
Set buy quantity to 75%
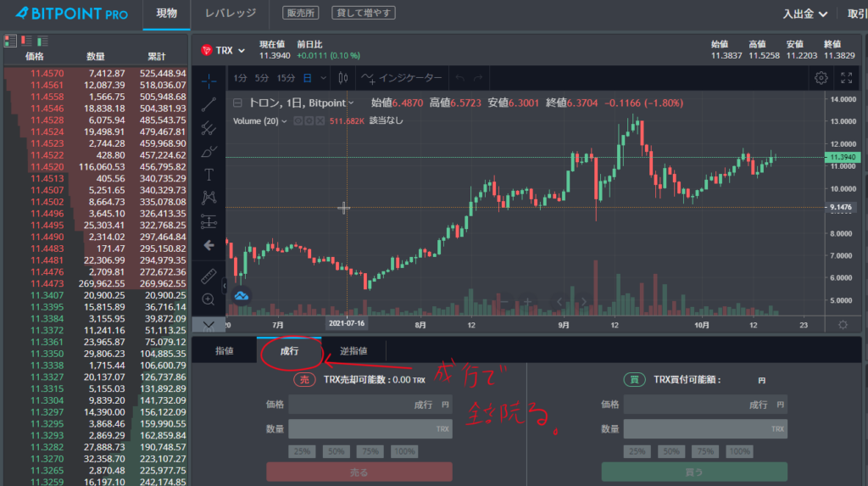pos(705,451)
